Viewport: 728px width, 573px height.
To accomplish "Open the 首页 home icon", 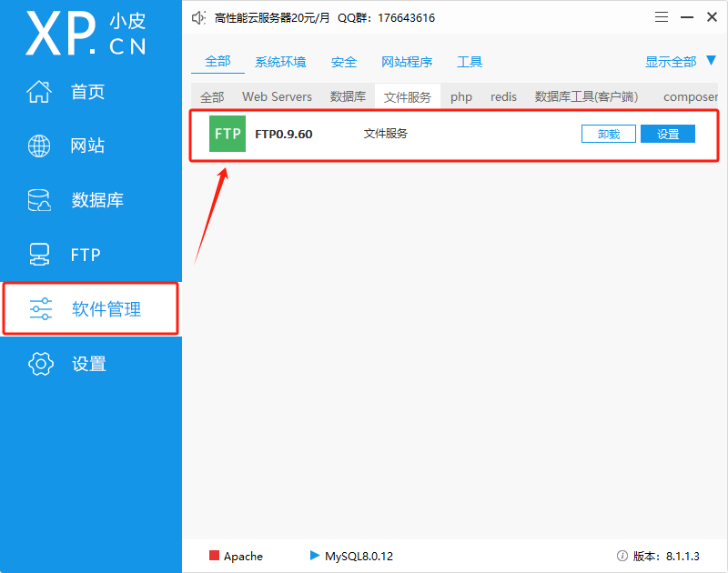I will [x=39, y=91].
